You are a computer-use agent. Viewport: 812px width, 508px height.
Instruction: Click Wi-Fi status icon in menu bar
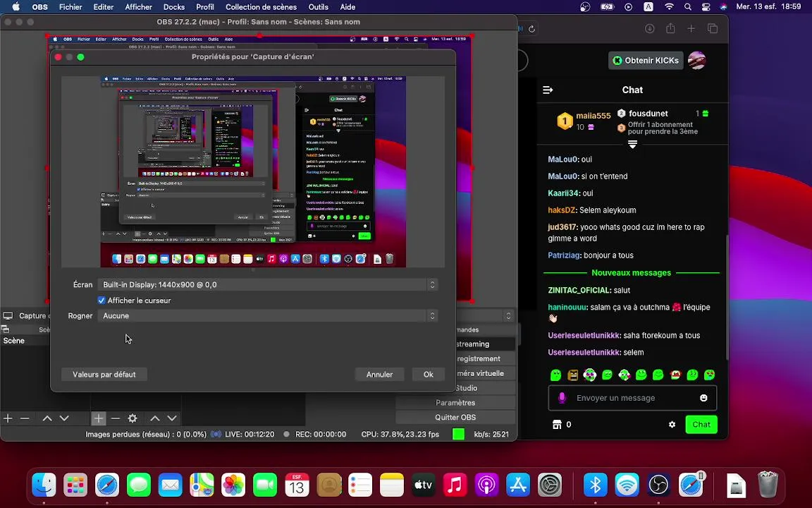point(669,7)
